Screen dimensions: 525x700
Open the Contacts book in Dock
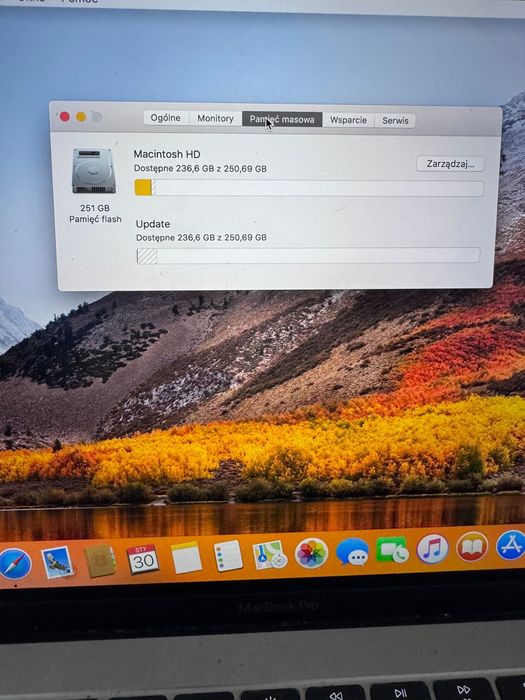click(100, 560)
